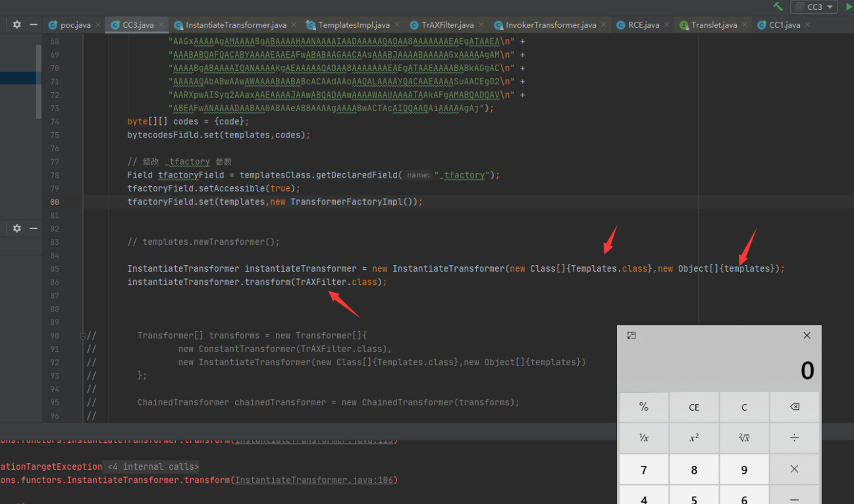
Task: Click gutter line number 85
Action: (x=55, y=269)
